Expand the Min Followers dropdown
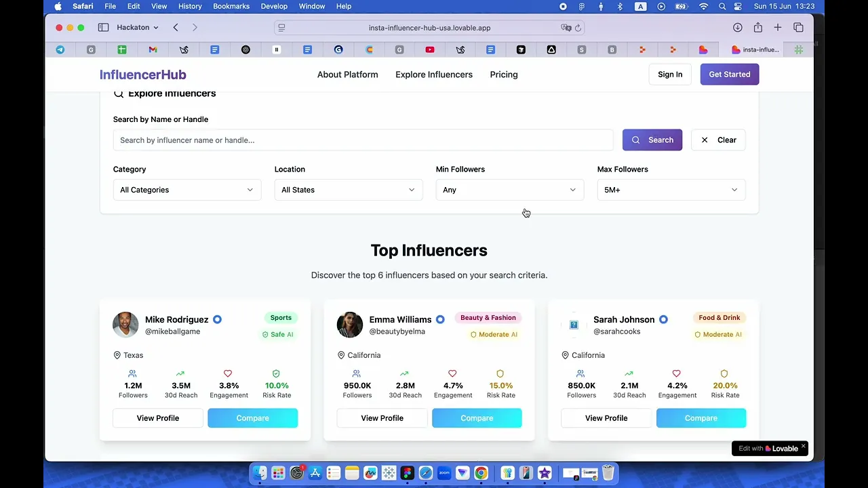This screenshot has height=488, width=868. [x=509, y=190]
